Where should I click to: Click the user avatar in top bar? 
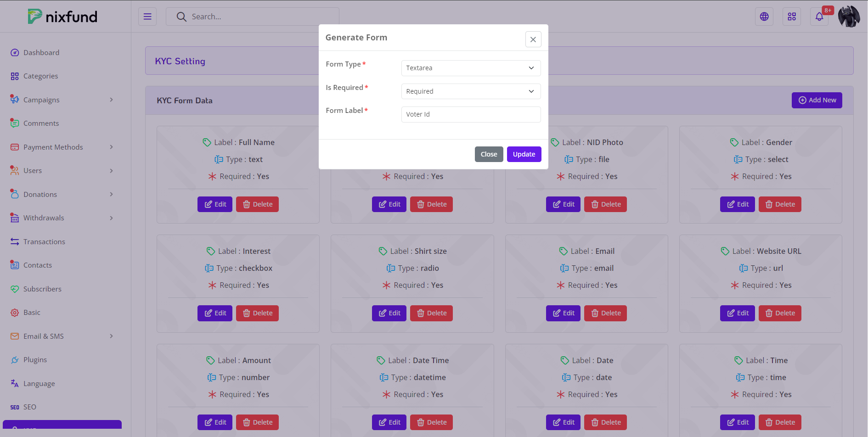point(849,17)
